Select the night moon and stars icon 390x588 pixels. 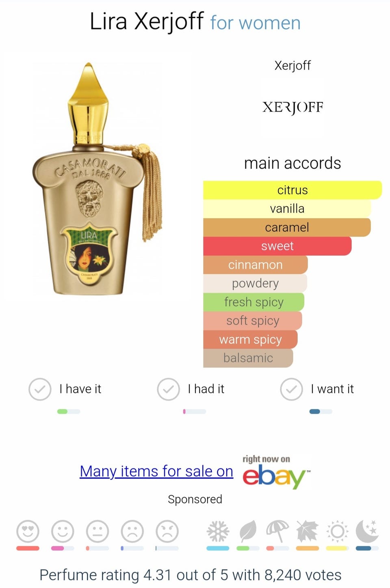tap(367, 531)
